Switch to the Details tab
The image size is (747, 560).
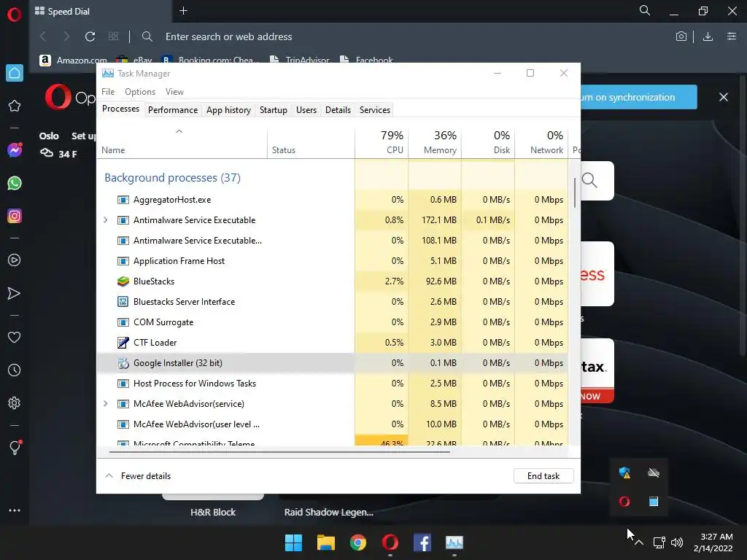pyautogui.click(x=338, y=110)
